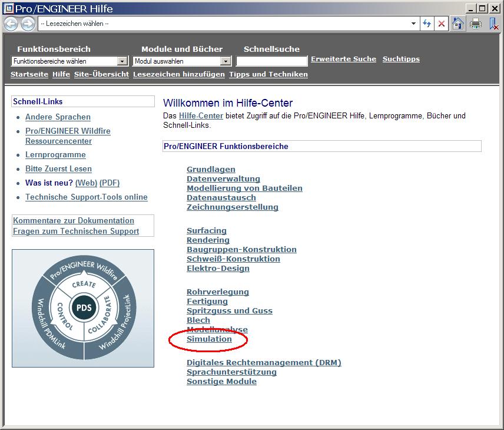Open the Lesezeichen wählen bookmark dropdown

pyautogui.click(x=413, y=24)
